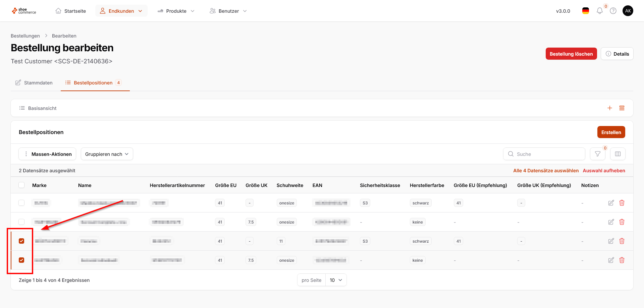Click the plus icon in Basisansicht
The width and height of the screenshot is (644, 308).
pyautogui.click(x=610, y=108)
